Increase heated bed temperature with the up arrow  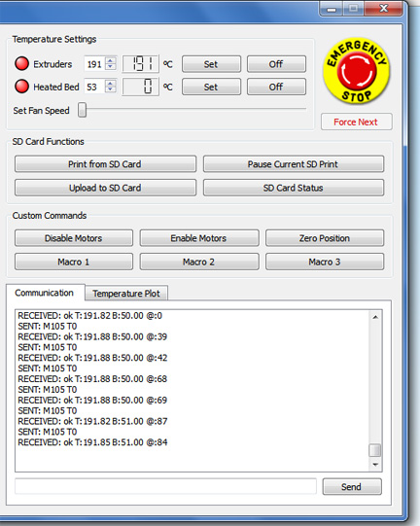[111, 84]
